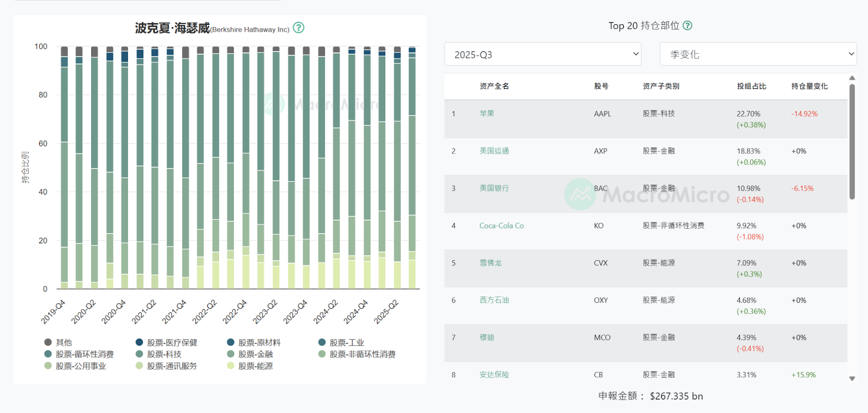
Task: Click scrollbar down arrow of holdings table
Action: click(x=852, y=379)
